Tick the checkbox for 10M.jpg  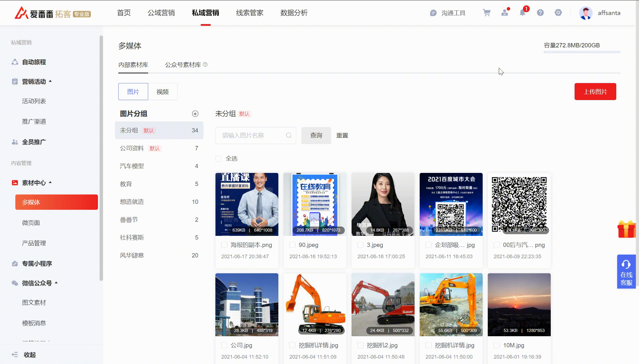click(497, 345)
